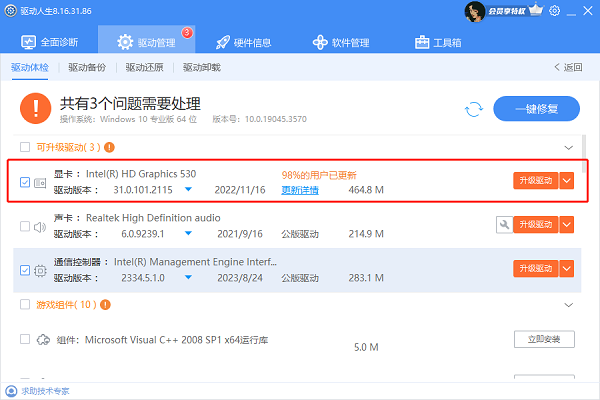Open the 硬件信息 tab

244,42
